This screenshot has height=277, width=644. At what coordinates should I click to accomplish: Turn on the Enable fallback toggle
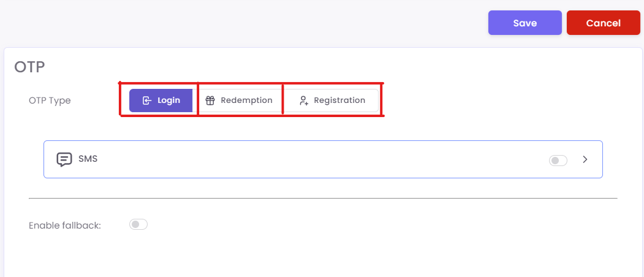point(138,225)
